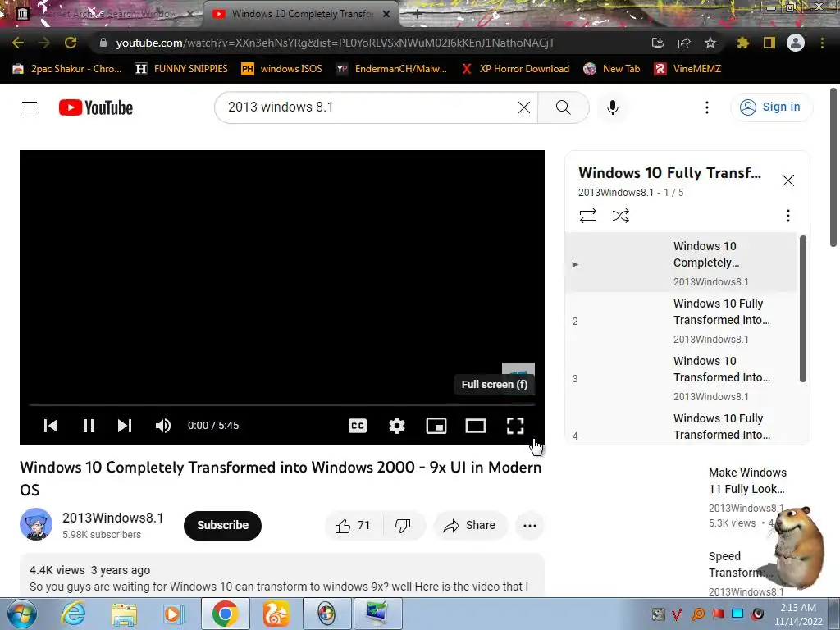Open playlist more options menu
Screen dimensions: 840x630
788,216
